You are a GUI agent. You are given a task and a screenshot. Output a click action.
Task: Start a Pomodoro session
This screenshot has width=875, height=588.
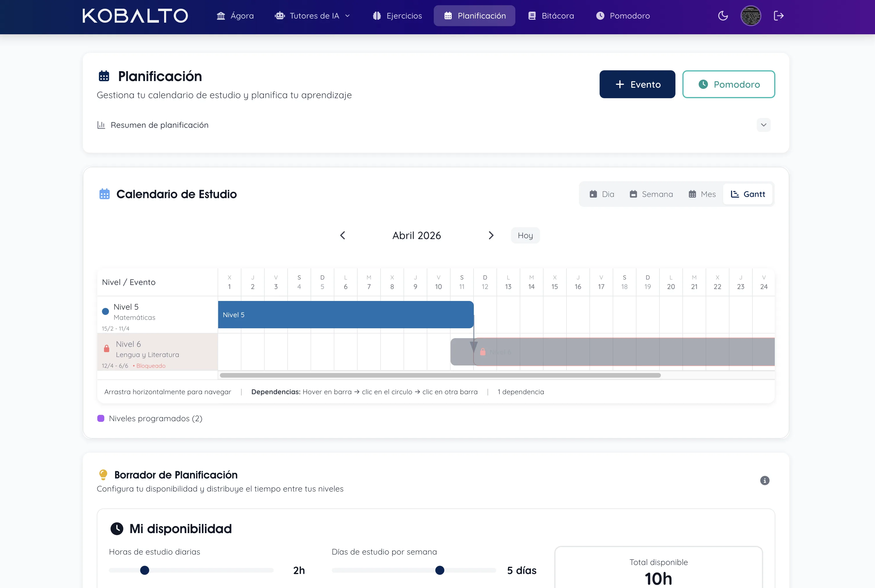(728, 84)
